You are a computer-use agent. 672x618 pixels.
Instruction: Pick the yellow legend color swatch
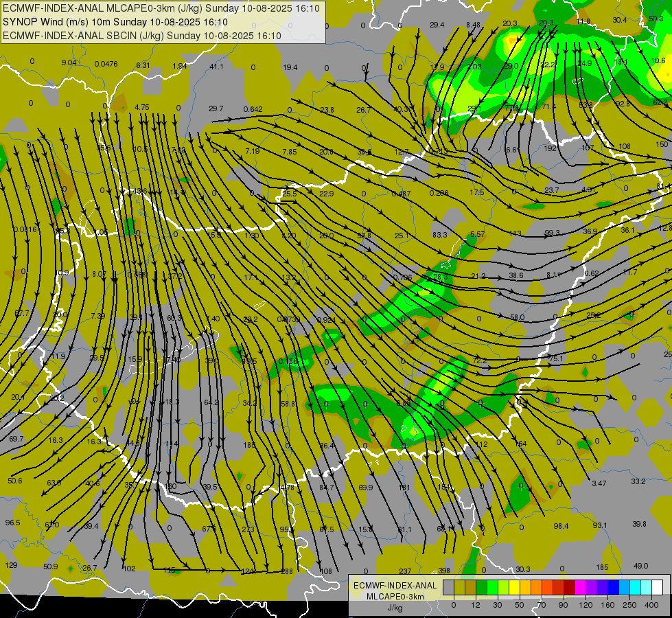coord(515,587)
